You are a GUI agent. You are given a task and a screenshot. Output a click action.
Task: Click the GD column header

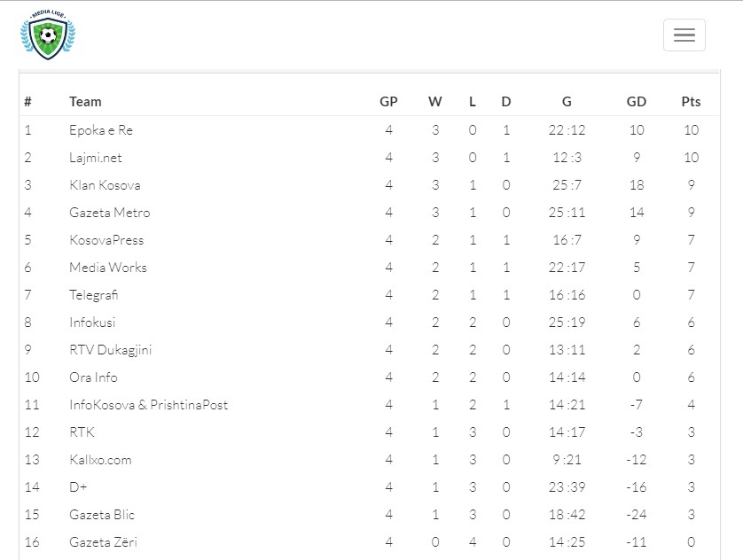pos(637,102)
